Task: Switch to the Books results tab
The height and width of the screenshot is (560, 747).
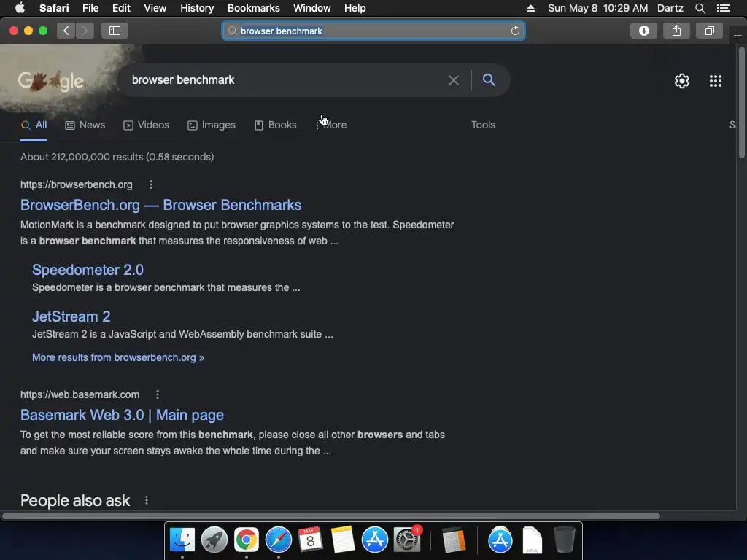Action: pyautogui.click(x=275, y=125)
